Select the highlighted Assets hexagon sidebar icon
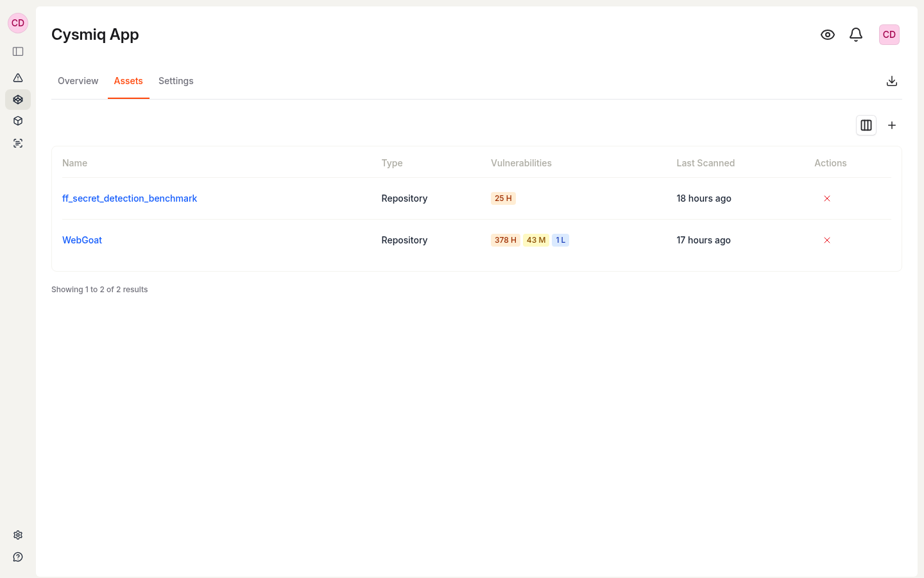The height and width of the screenshot is (578, 924). point(17,100)
